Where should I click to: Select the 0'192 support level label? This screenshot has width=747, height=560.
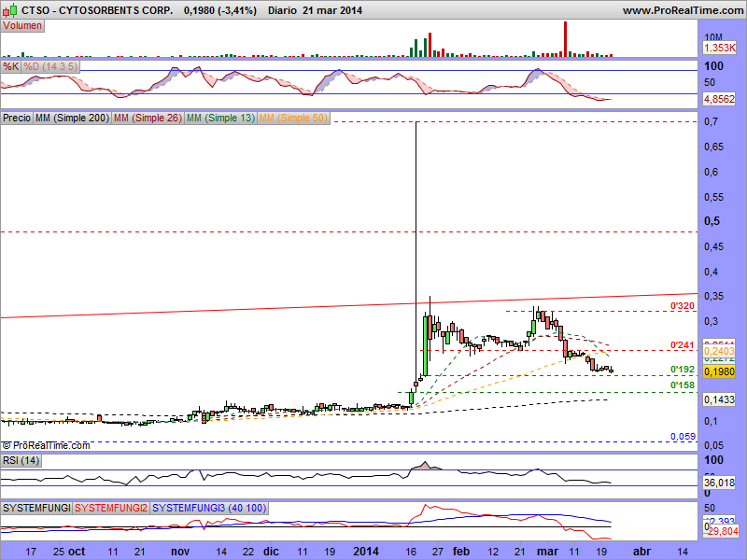tap(683, 370)
